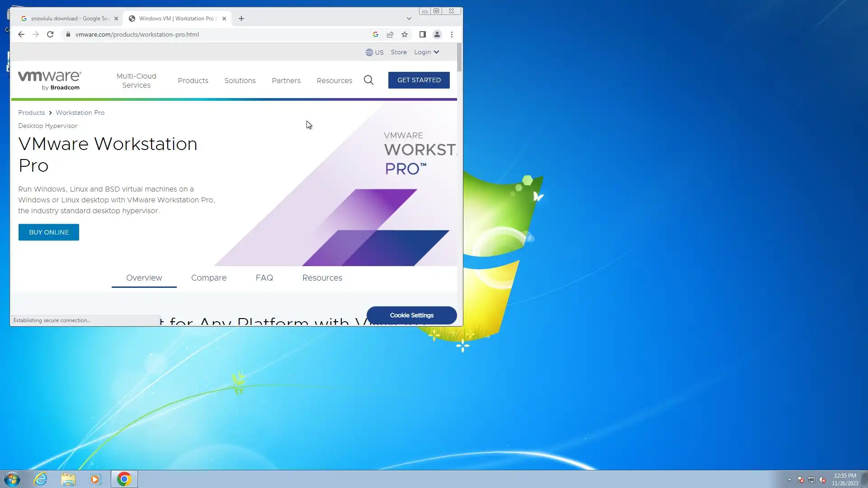Click the Google icon in address bar
Screen dimensions: 868x488
point(375,34)
